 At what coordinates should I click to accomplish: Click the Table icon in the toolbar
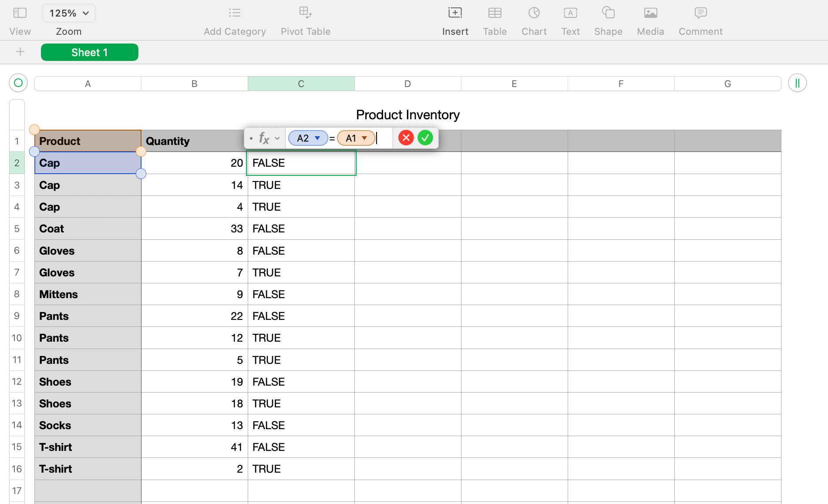click(x=495, y=13)
